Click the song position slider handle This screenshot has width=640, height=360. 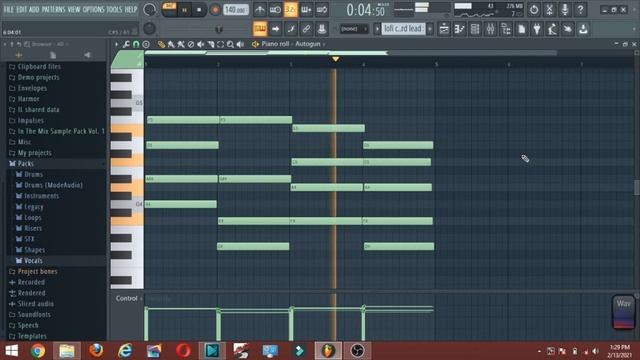pos(219,29)
